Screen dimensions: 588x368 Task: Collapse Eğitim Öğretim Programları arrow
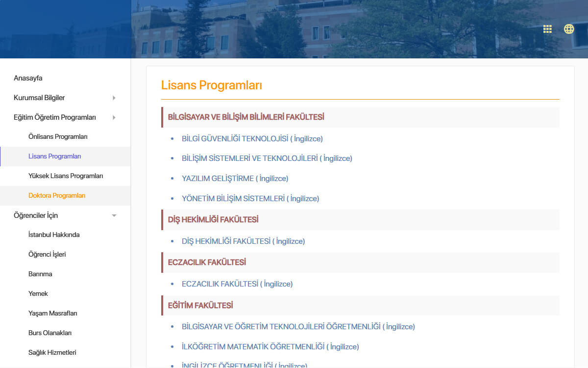coord(114,117)
